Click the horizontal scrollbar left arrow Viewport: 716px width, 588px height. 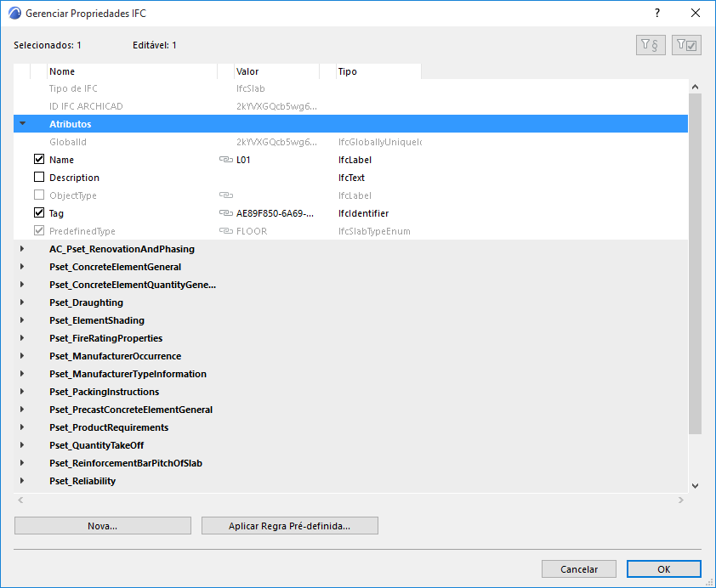[x=20, y=500]
